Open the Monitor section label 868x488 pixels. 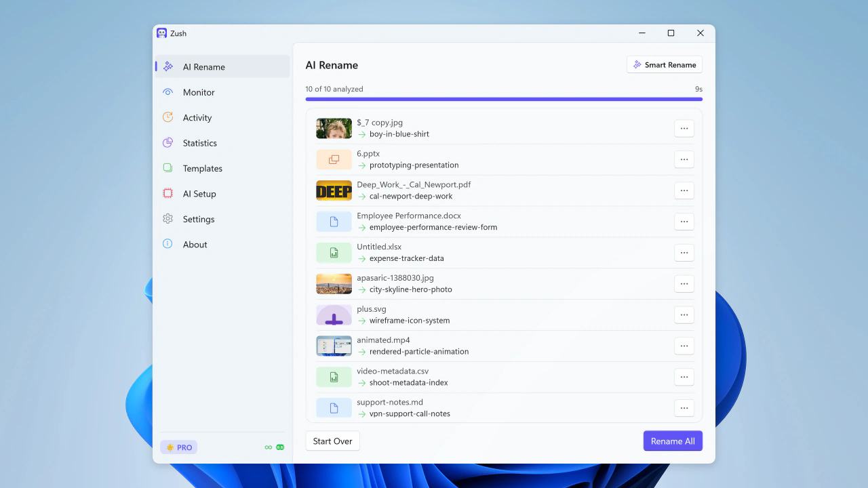click(x=199, y=92)
